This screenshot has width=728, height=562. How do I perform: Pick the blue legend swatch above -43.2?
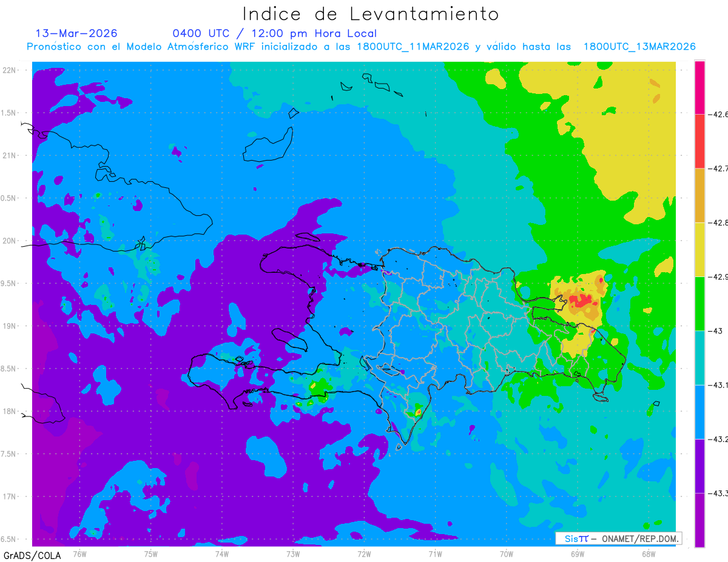699,412
